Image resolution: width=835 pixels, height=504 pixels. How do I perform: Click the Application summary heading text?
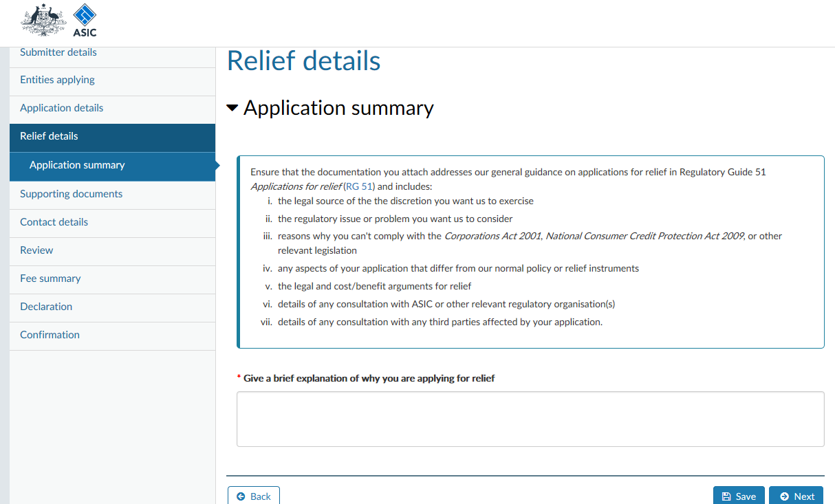coord(338,108)
